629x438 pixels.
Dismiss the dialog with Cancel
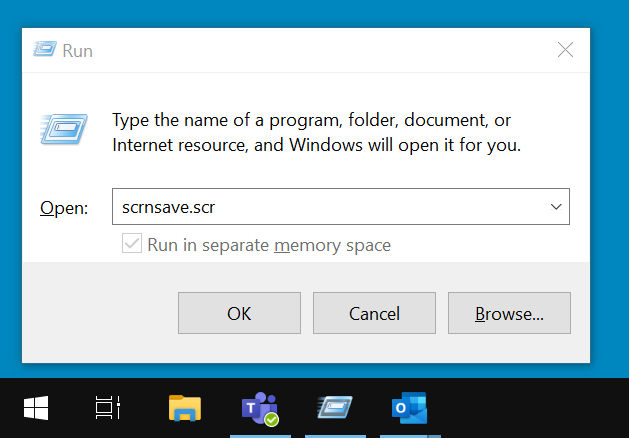374,313
